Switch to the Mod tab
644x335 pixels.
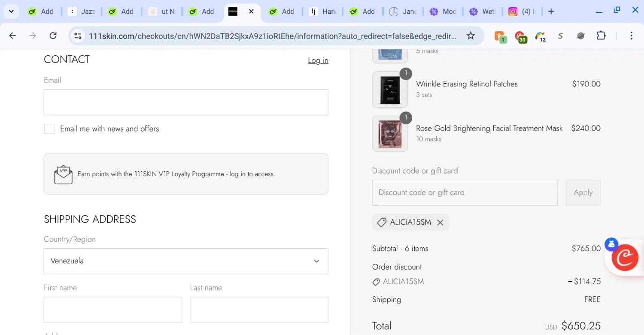click(x=444, y=12)
